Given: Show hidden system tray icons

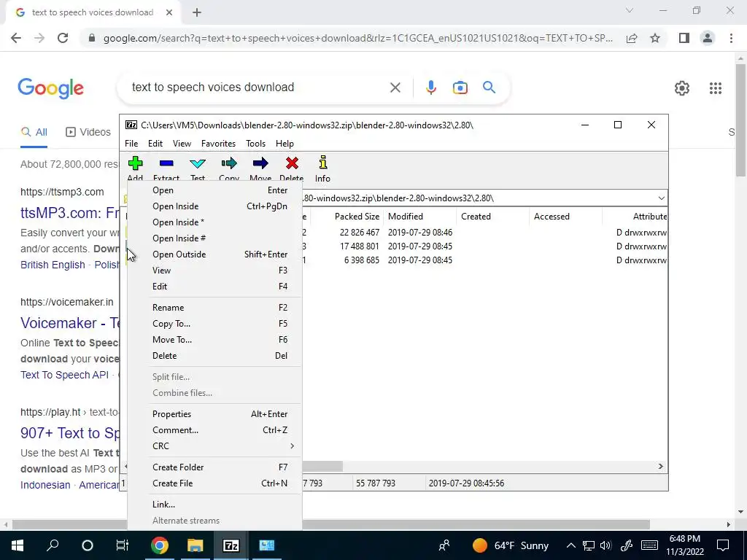Looking at the screenshot, I should (x=571, y=545).
